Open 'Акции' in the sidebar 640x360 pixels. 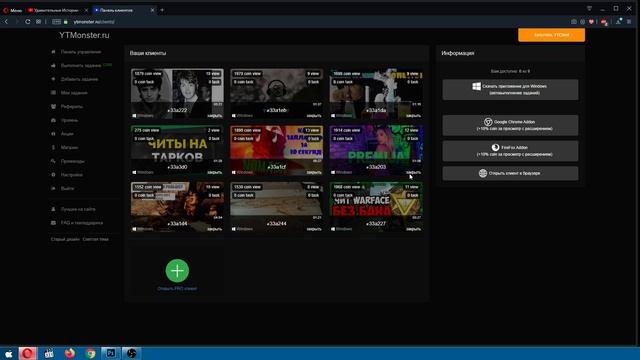[x=67, y=134]
